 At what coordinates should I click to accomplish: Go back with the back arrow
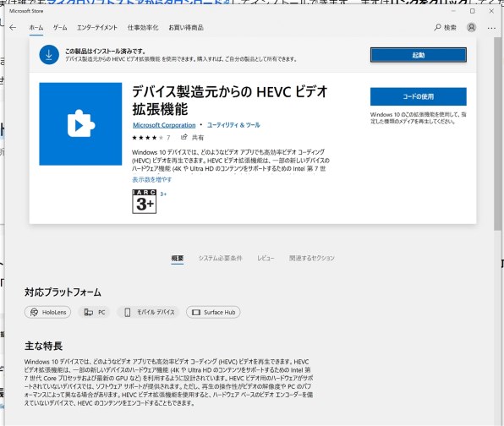(13, 28)
